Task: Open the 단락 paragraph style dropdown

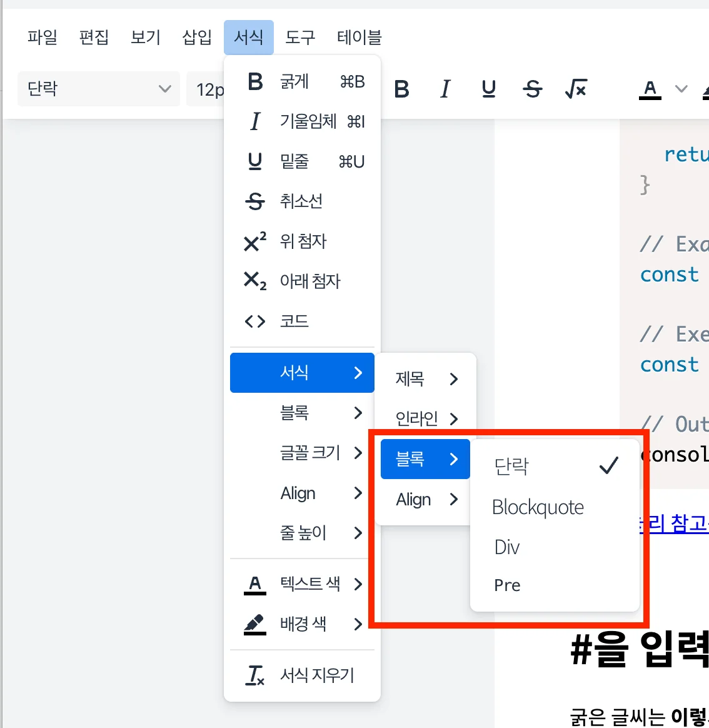Action: 98,89
